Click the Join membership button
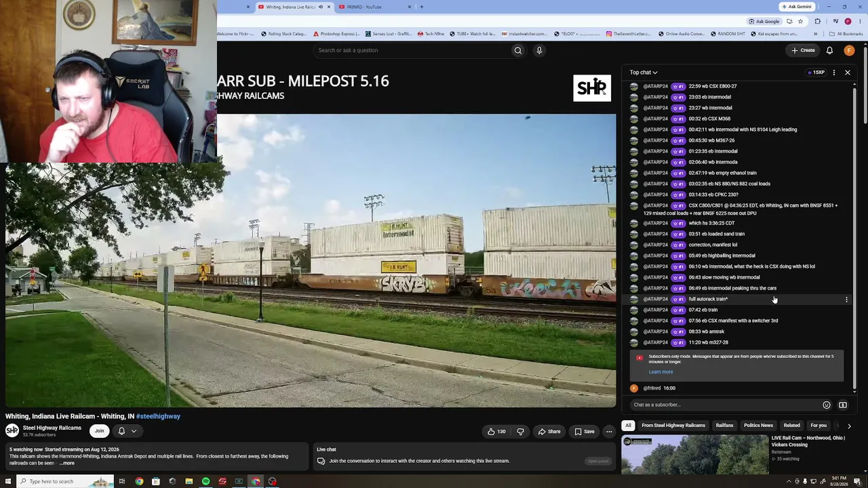The height and width of the screenshot is (488, 868). [x=99, y=431]
